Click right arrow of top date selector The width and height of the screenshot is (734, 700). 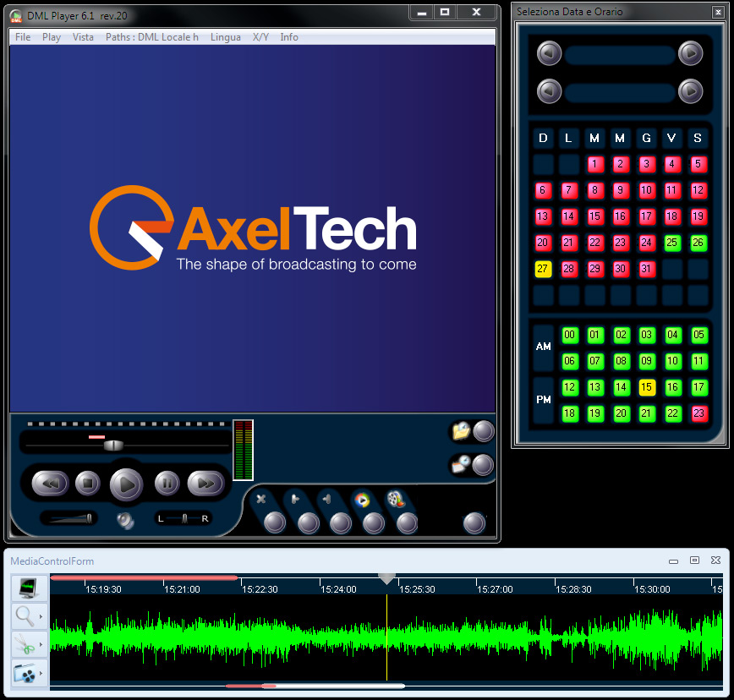click(691, 54)
